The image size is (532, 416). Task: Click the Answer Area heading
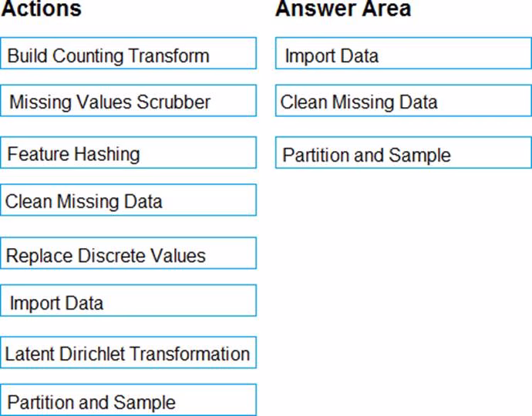tap(343, 10)
